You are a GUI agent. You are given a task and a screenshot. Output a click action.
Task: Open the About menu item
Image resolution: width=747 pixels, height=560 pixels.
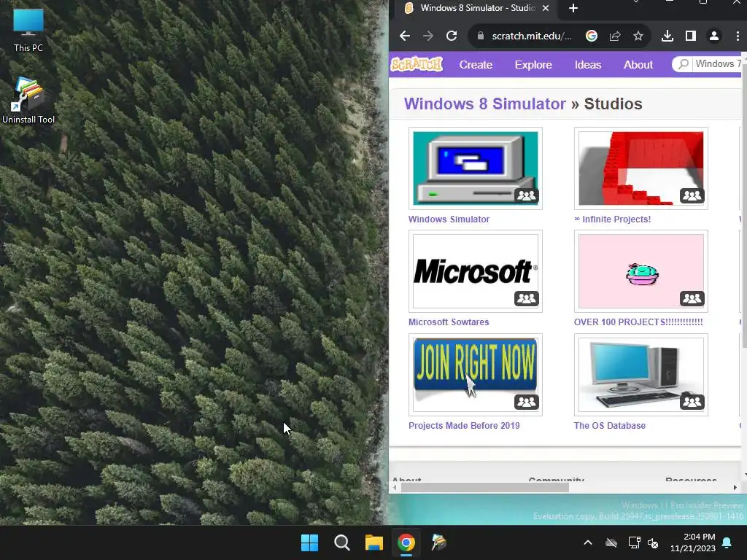(x=638, y=65)
